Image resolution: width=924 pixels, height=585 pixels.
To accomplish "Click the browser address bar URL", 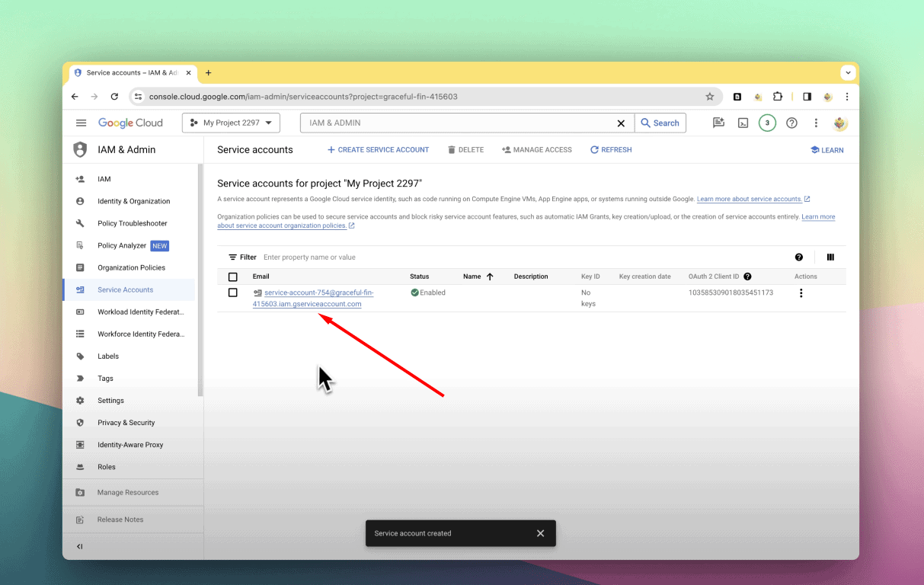I will [303, 97].
